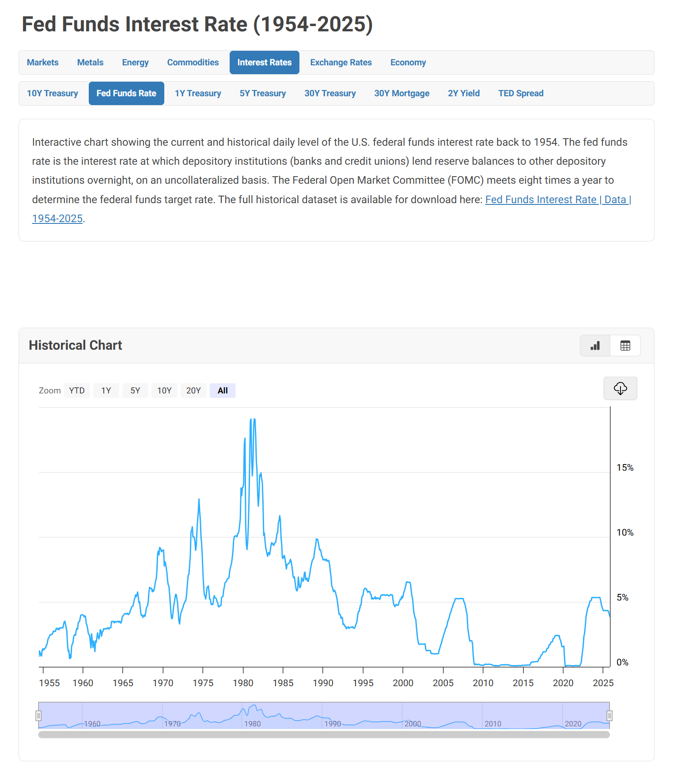700x782 pixels.
Task: Select the Interest Rates tab
Action: click(x=264, y=62)
